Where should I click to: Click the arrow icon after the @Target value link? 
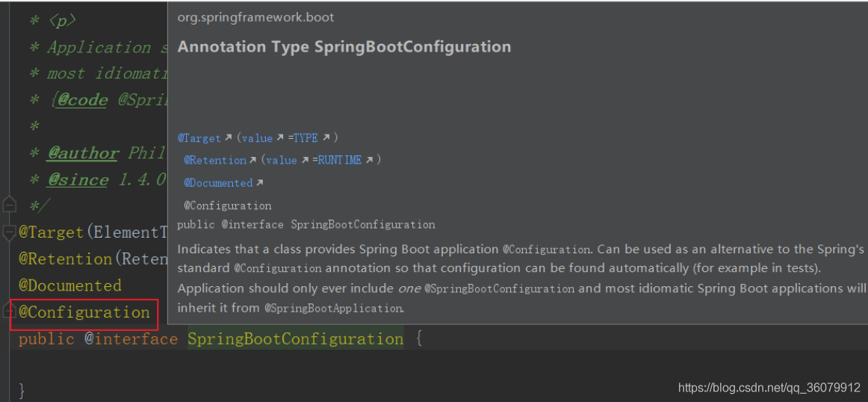[x=280, y=137]
